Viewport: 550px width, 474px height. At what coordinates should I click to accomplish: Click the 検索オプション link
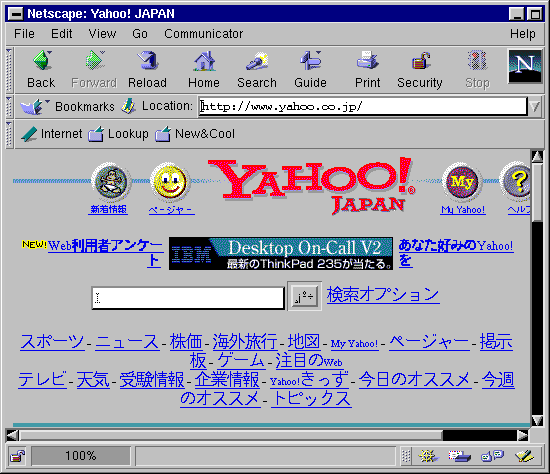pos(383,295)
